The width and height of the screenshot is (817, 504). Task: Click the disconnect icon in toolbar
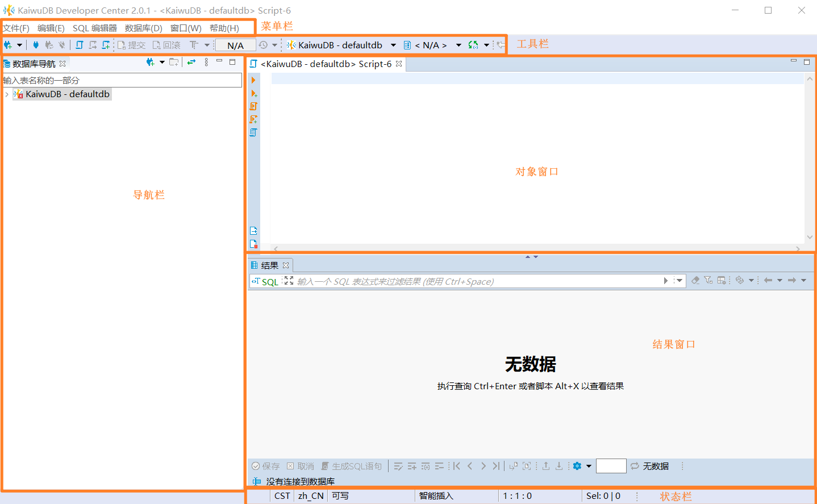tap(62, 45)
